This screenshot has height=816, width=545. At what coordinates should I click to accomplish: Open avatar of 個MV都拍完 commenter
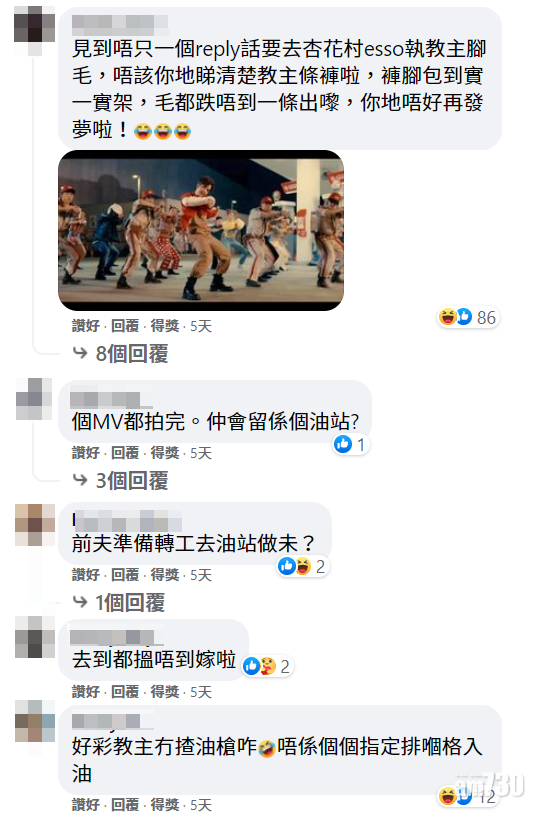34,399
